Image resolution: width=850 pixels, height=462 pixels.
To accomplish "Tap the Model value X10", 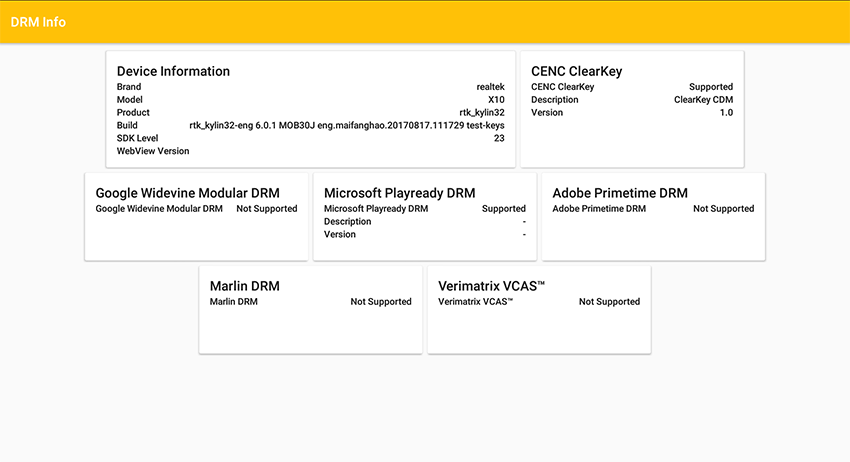I will pos(496,100).
